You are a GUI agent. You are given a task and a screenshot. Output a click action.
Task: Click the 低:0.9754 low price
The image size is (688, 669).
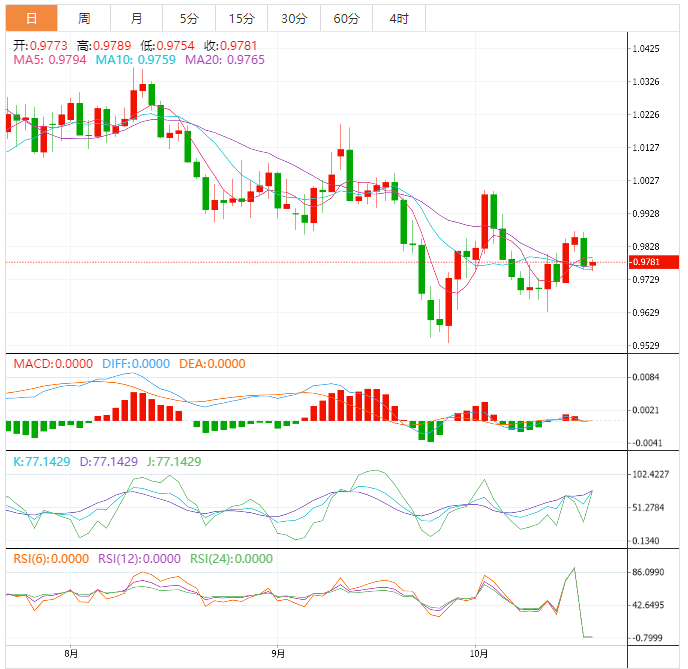point(167,46)
